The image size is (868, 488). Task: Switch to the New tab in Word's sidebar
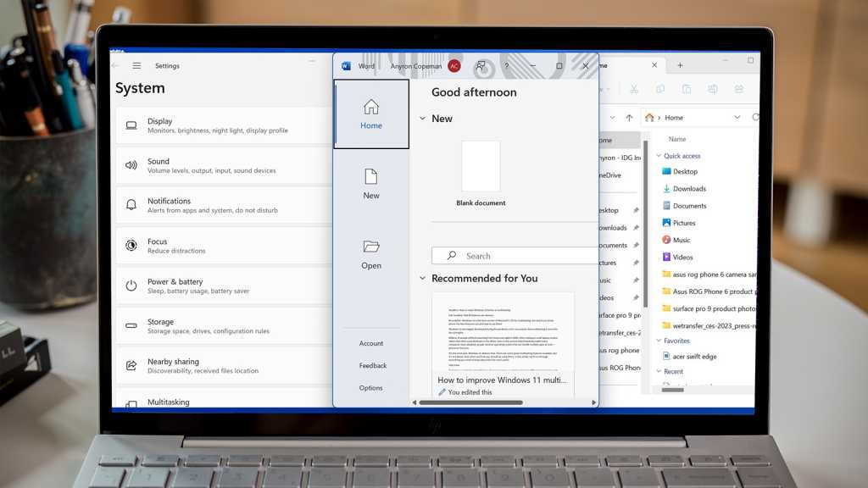[371, 184]
